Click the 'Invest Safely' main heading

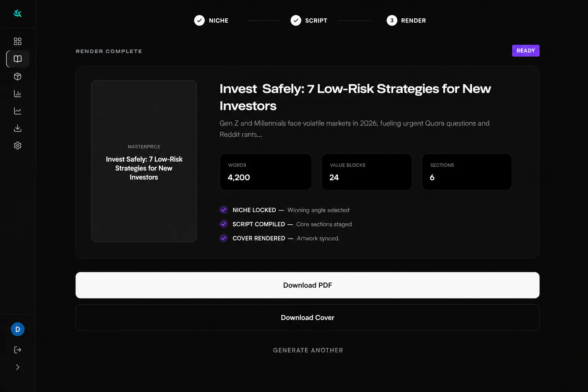coord(355,97)
